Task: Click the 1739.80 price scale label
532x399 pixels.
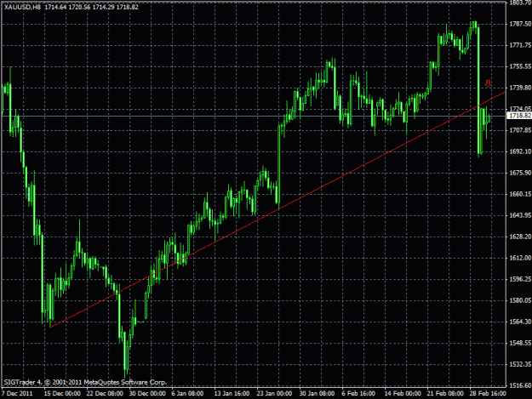Action: [x=520, y=88]
